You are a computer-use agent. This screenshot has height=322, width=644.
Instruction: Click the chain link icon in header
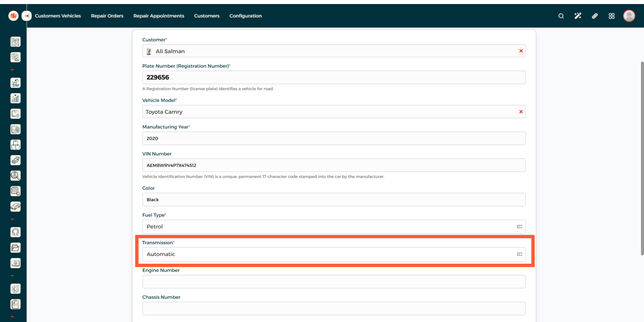click(595, 16)
